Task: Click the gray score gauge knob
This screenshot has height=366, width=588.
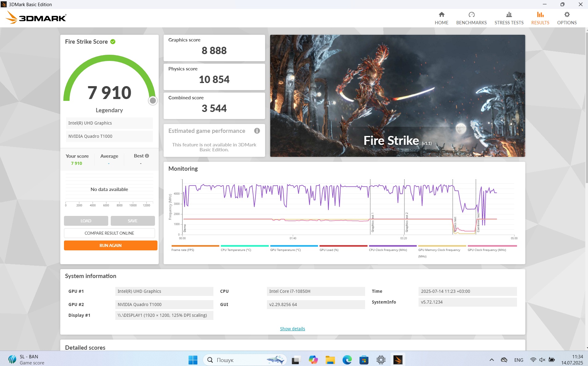Action: [x=153, y=101]
